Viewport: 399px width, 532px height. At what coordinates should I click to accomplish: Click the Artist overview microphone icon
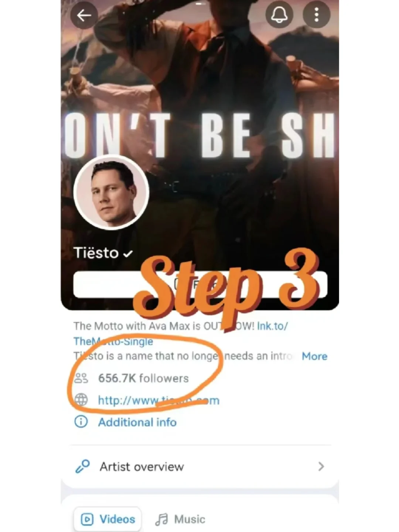(x=82, y=467)
